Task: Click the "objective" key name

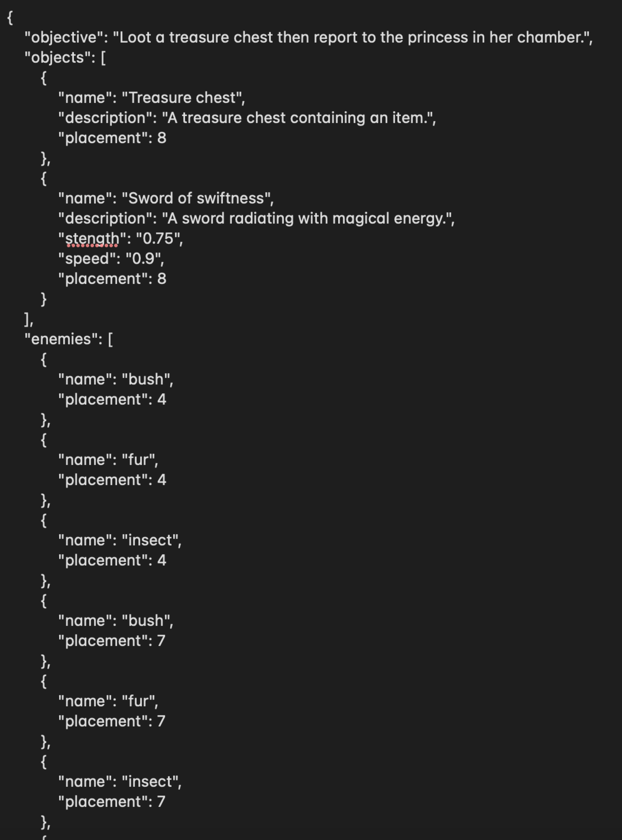Action: click(64, 37)
